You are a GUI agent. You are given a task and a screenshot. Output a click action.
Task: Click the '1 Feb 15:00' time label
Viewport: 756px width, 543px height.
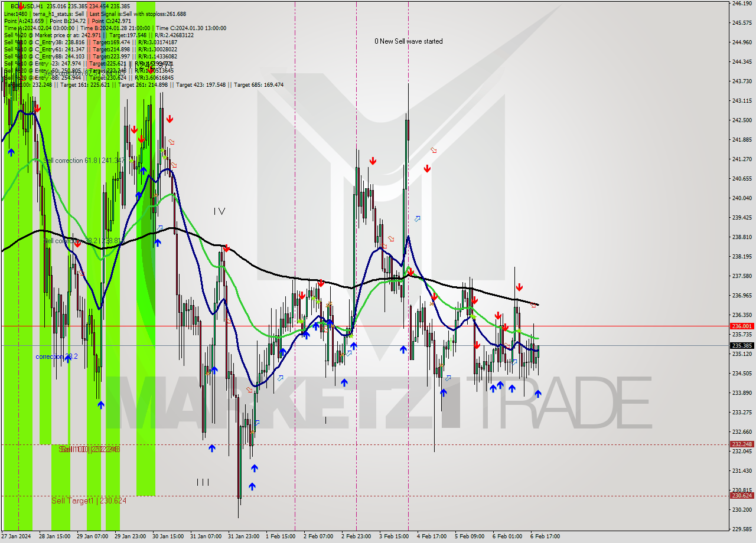click(x=280, y=537)
